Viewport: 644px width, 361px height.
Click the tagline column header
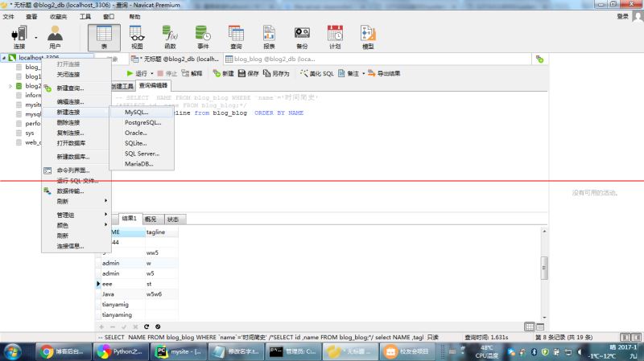pos(160,232)
